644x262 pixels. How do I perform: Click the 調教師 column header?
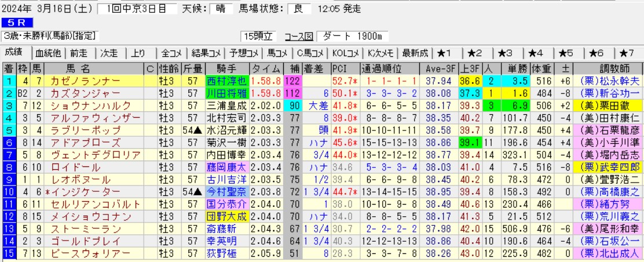(608, 68)
